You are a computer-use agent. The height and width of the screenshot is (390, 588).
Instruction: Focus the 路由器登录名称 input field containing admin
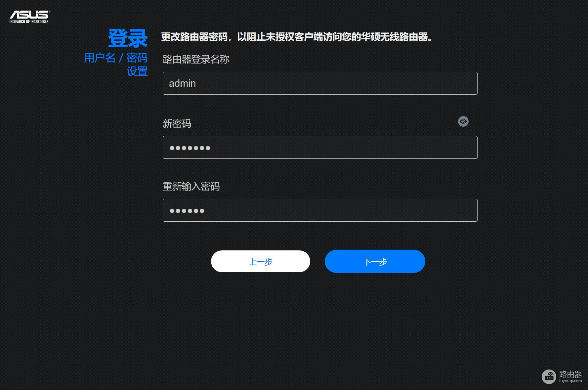pos(320,83)
